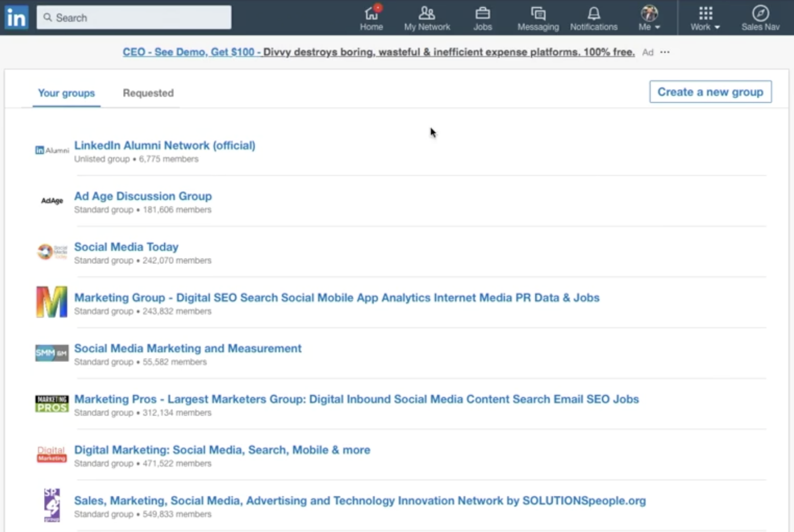Stay on the Your groups tab
Viewport: 794px width, 532px height.
pyautogui.click(x=66, y=93)
